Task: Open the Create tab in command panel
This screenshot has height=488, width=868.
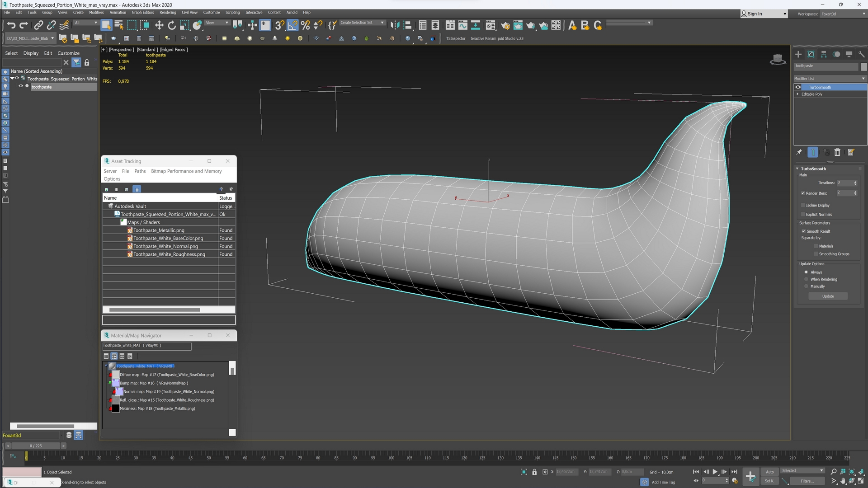Action: point(798,54)
